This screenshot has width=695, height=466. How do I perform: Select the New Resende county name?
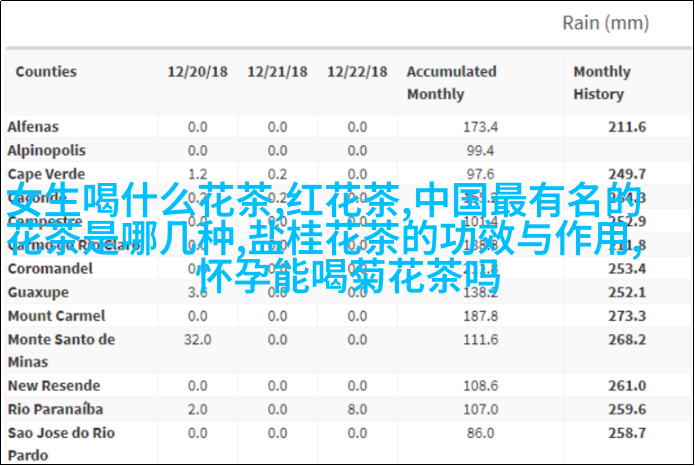[x=54, y=385]
